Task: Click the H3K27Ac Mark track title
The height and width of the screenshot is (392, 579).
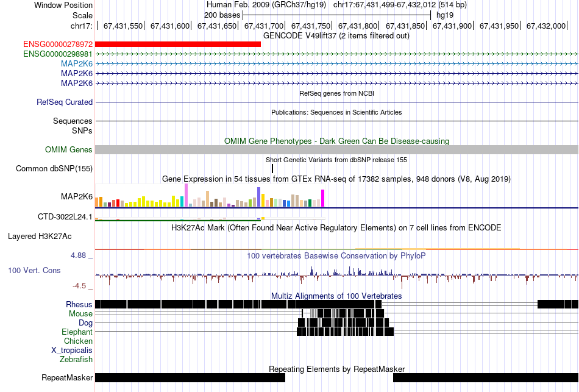Action: [x=336, y=227]
